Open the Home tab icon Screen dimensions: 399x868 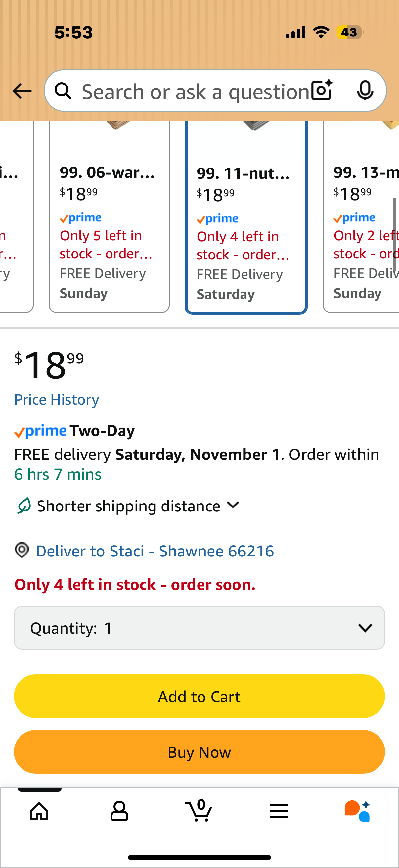(39, 811)
